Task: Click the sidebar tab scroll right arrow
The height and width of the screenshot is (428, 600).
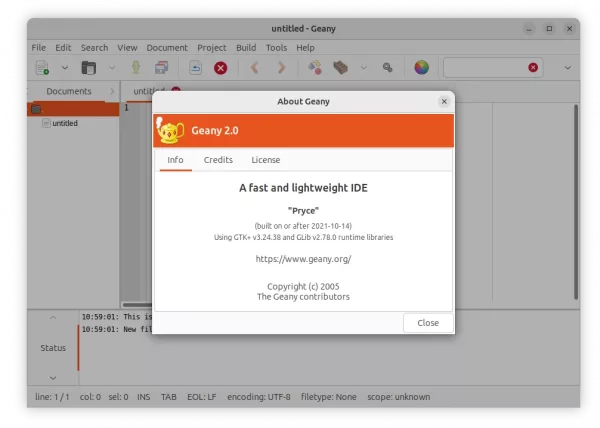Action: coord(112,91)
